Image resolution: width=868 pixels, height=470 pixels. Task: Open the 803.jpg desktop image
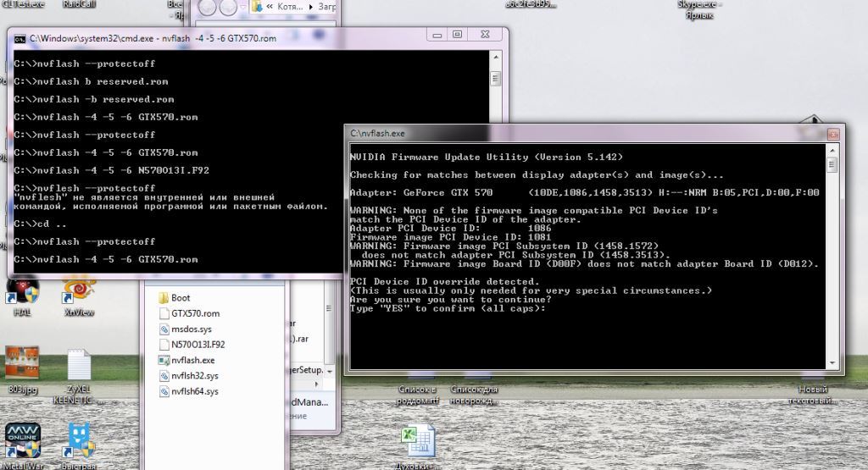(22, 369)
